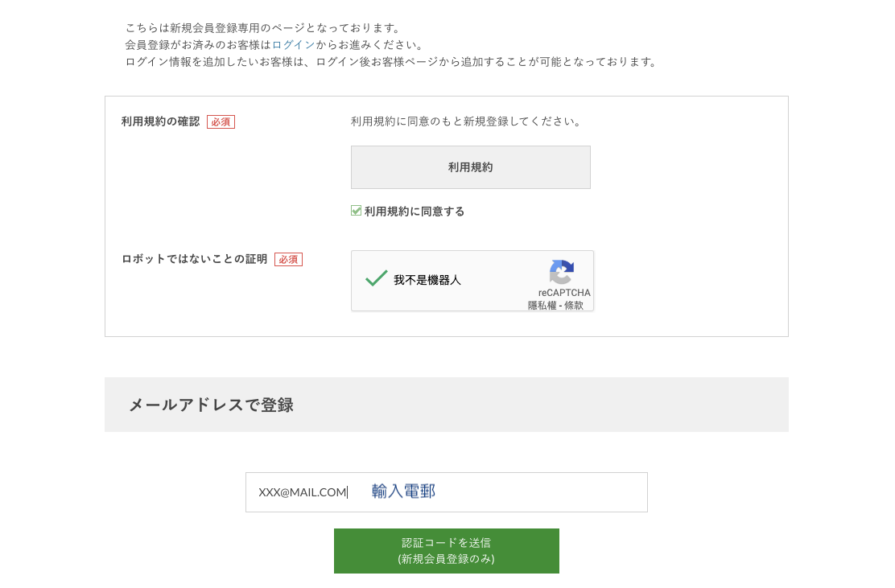Click the 利用規約に同意する label text
The width and height of the screenshot is (895, 588).
coord(415,212)
